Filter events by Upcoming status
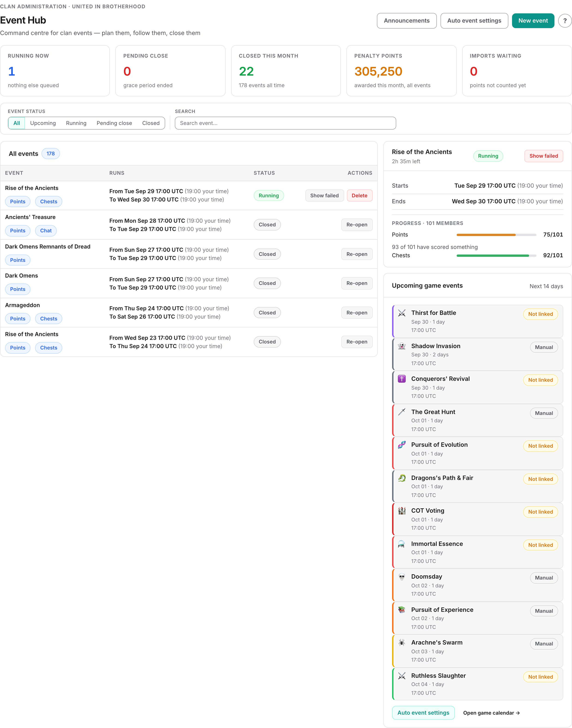Screen dimensions: 572x728 pyautogui.click(x=43, y=123)
